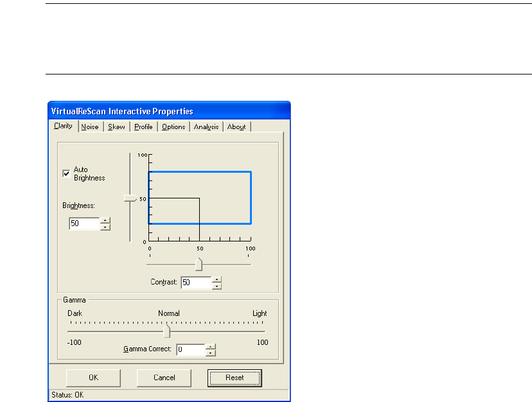Decrease Brightness with the down arrow
The height and width of the screenshot is (402, 532).
[105, 227]
